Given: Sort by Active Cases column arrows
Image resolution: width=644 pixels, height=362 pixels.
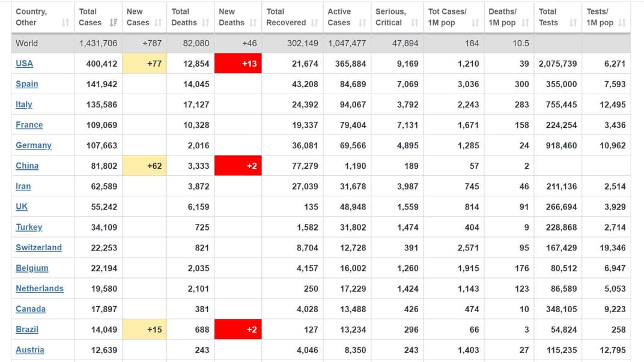Looking at the screenshot, I should click(362, 23).
